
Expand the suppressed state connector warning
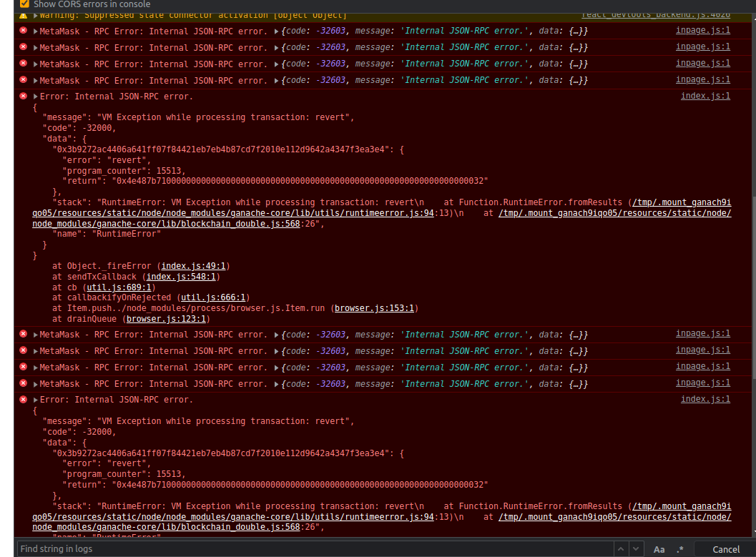[x=34, y=14]
